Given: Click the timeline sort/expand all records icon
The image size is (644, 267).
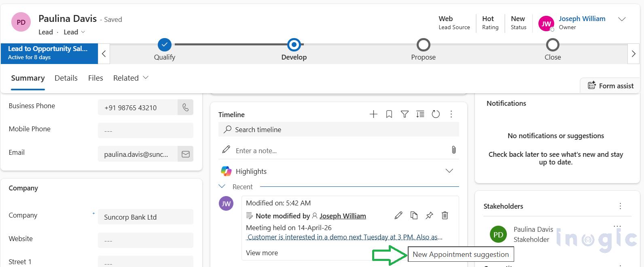Looking at the screenshot, I should pos(420,114).
